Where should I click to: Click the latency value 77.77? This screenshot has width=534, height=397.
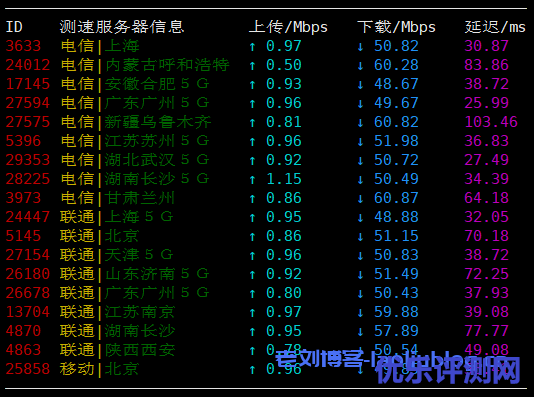point(487,331)
